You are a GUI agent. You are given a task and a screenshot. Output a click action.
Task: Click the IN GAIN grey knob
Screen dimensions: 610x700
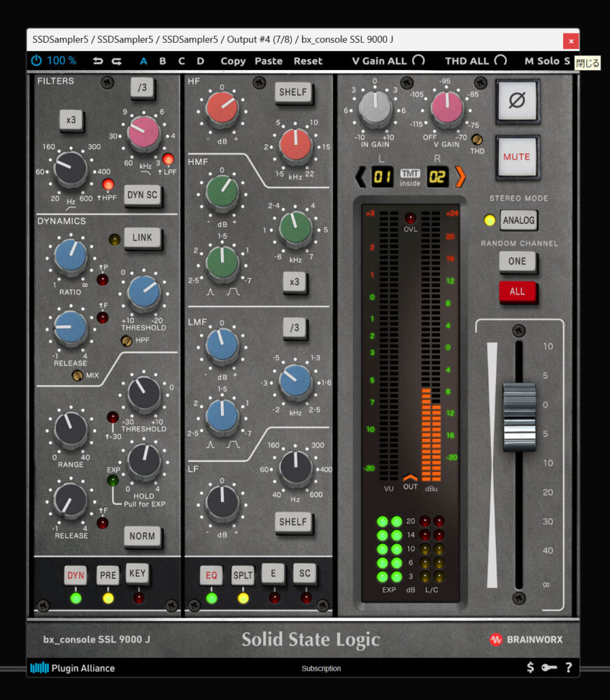coord(375,108)
